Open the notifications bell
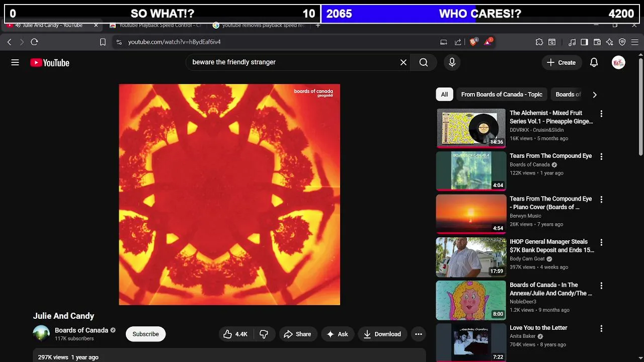 click(594, 62)
